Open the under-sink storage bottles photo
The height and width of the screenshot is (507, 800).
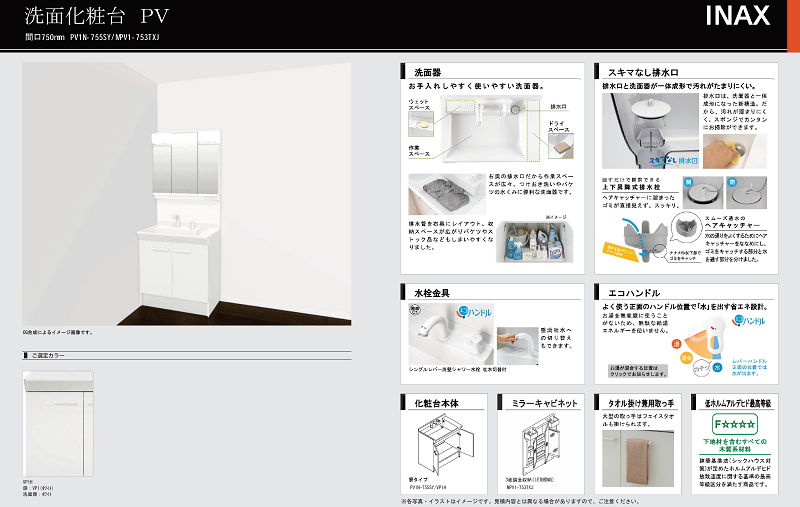tap(534, 242)
